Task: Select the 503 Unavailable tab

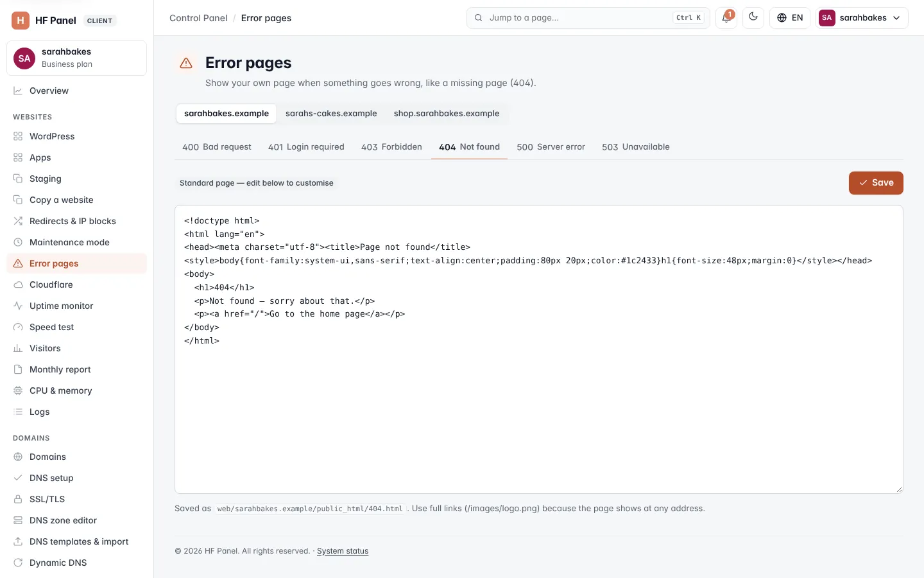Action: click(636, 147)
